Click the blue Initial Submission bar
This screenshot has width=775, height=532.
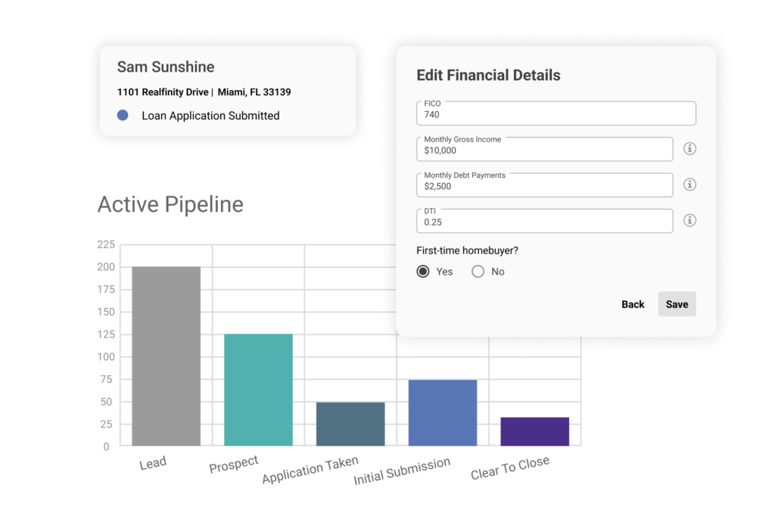click(x=443, y=413)
